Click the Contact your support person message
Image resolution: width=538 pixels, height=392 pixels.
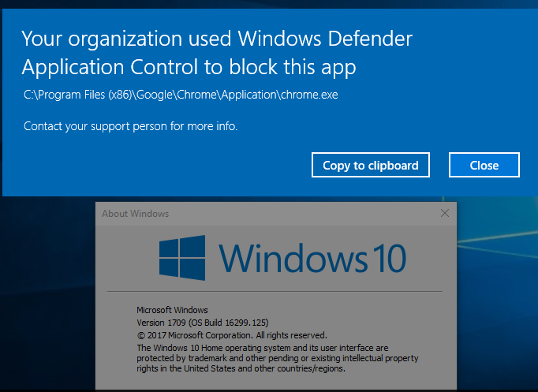[131, 126]
